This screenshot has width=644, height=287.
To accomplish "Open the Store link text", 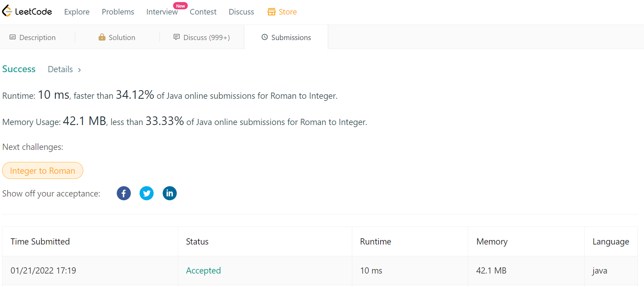I will (x=288, y=12).
